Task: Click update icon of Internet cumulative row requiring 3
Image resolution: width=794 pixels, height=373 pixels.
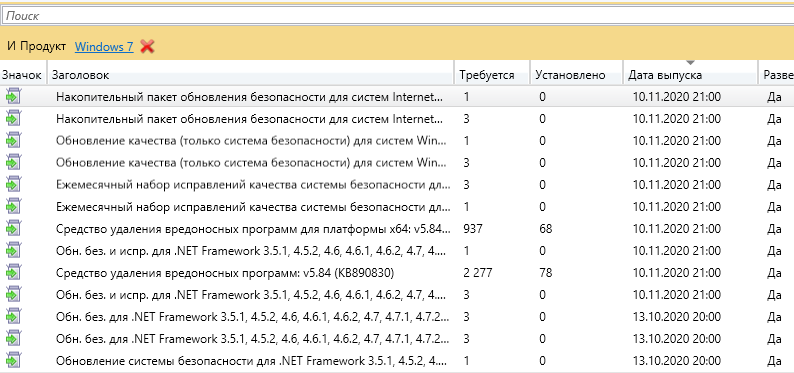Action: tap(13, 118)
